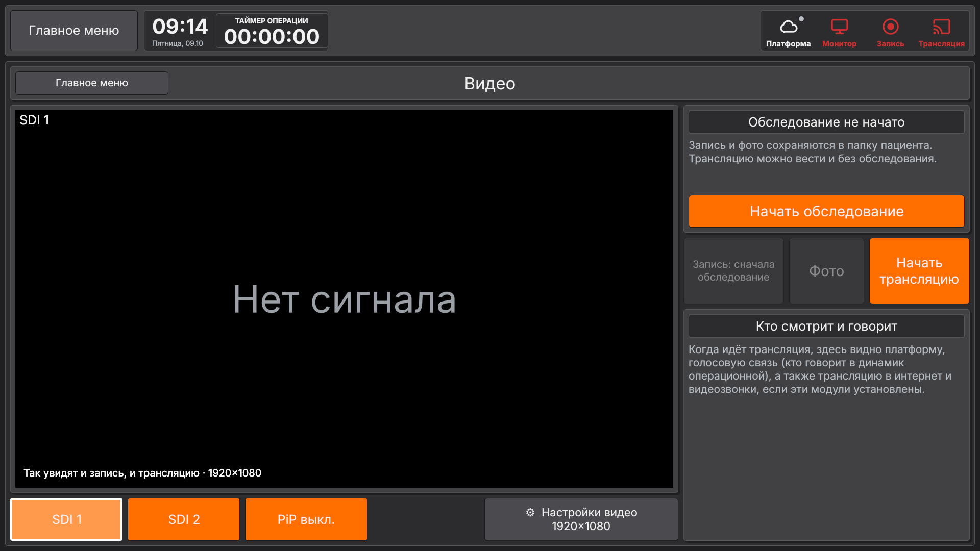The image size is (980, 551).
Task: Click the preview caption Так увидят и запись
Action: point(142,473)
